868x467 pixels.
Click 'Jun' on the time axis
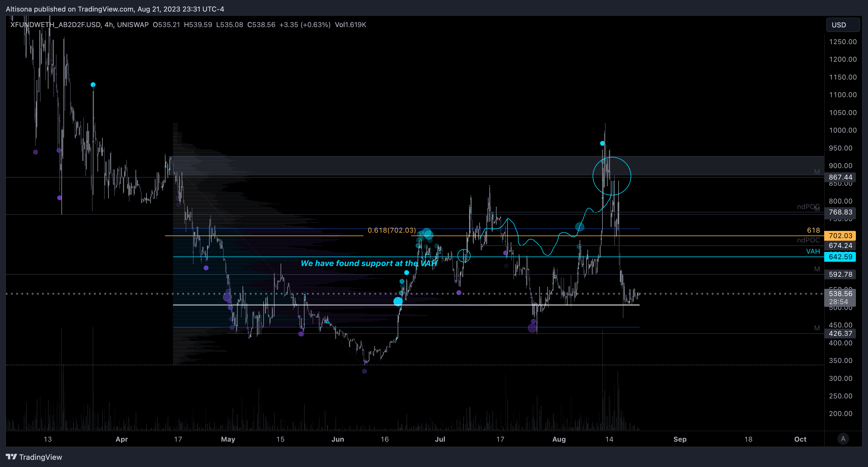pyautogui.click(x=338, y=439)
